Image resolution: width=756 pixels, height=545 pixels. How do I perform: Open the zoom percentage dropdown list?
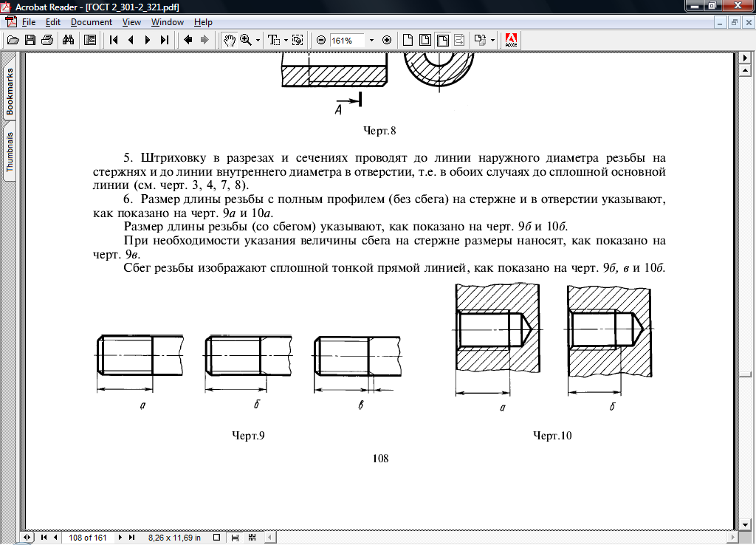tap(371, 41)
